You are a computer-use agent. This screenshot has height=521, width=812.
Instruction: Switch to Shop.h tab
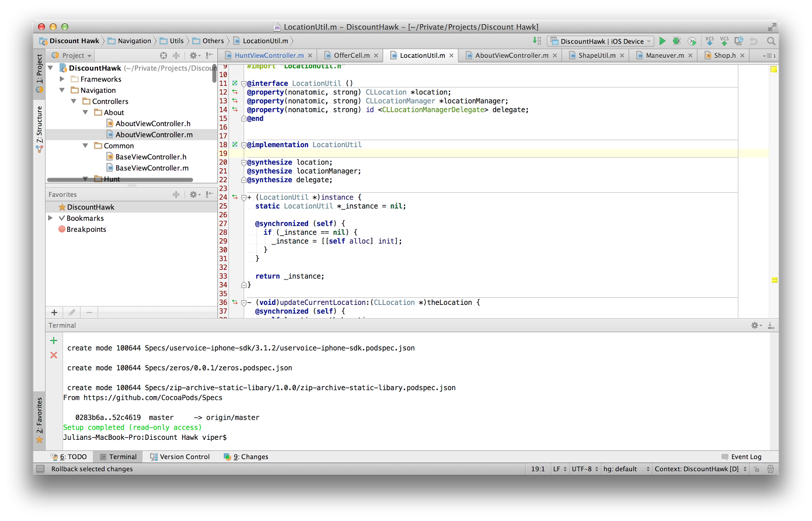tap(725, 55)
